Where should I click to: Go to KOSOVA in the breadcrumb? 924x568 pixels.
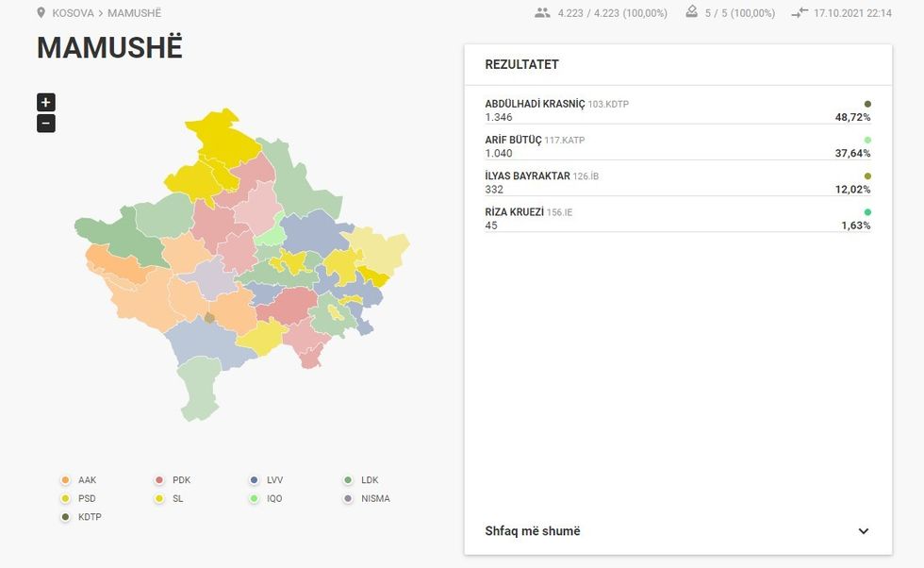73,13
